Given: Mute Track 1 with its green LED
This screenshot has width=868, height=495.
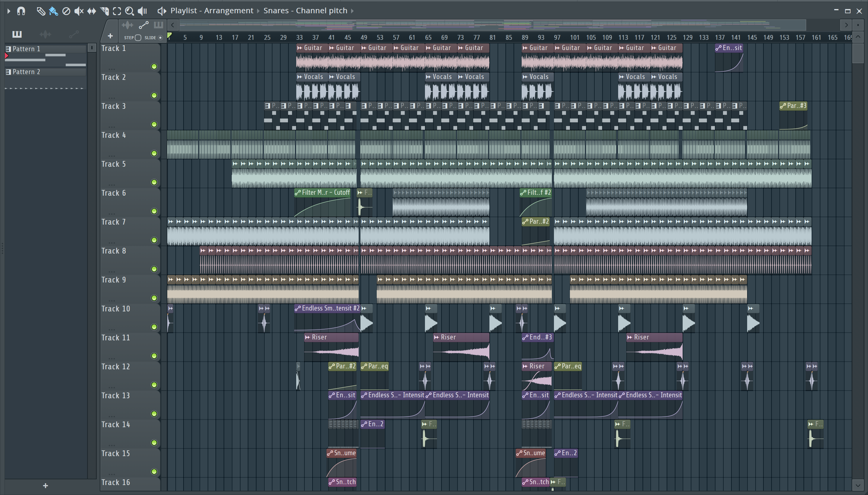Looking at the screenshot, I should tap(154, 67).
